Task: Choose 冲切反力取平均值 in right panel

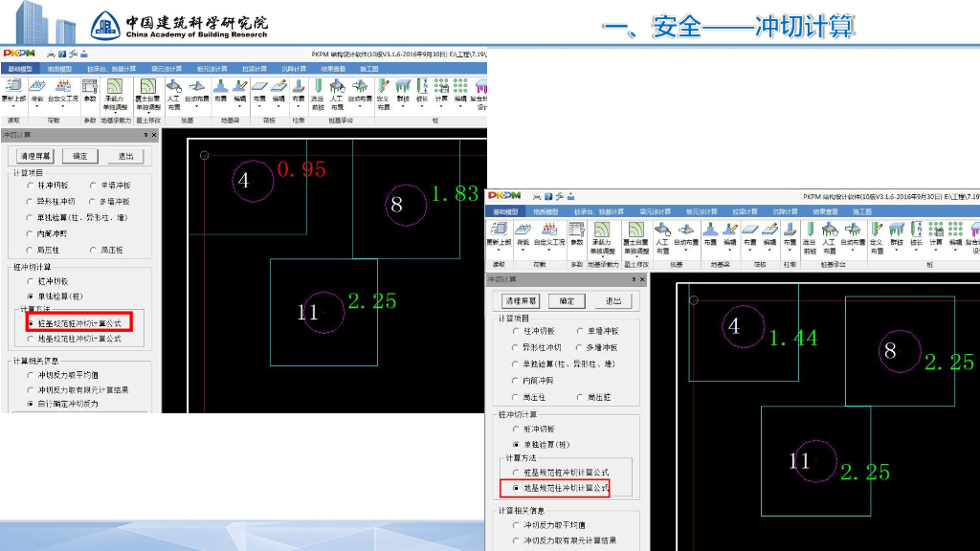Action: pos(518,525)
